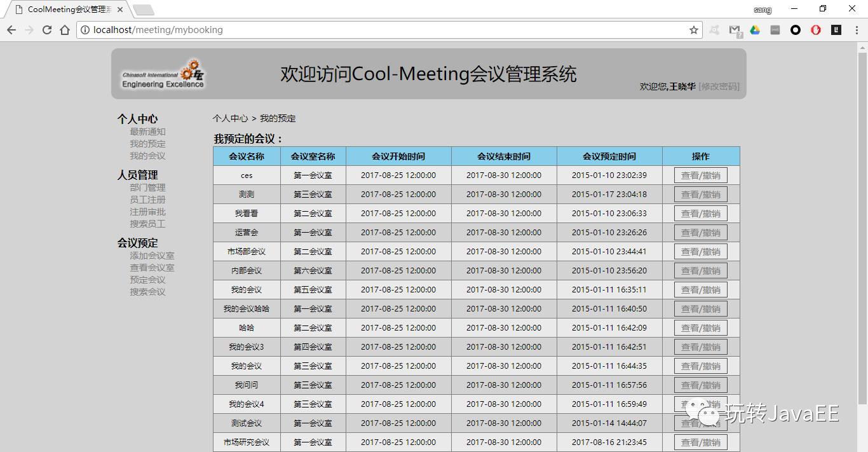Open the Gmail checker extension
868x452 pixels.
coord(735,30)
